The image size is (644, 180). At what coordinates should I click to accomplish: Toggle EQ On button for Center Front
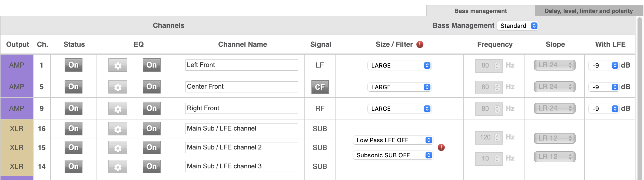click(x=151, y=87)
